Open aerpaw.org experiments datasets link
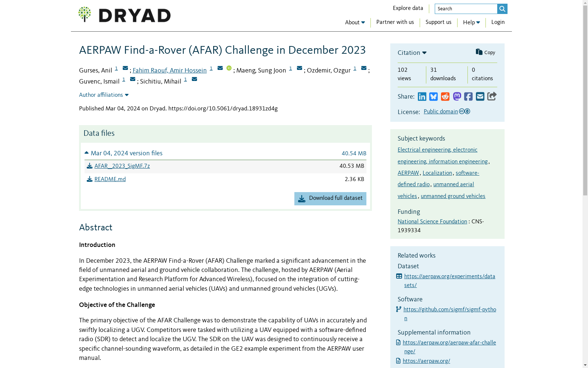This screenshot has height=368, width=588. [x=449, y=276]
